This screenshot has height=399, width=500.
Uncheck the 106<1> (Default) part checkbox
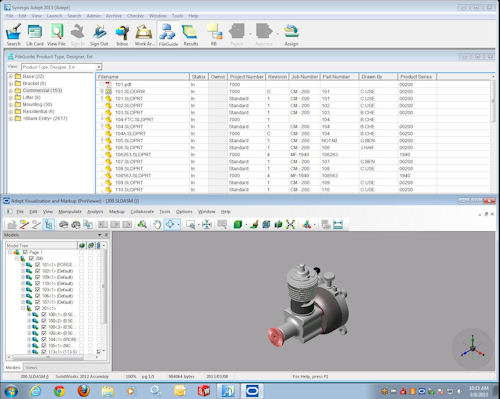(38, 296)
